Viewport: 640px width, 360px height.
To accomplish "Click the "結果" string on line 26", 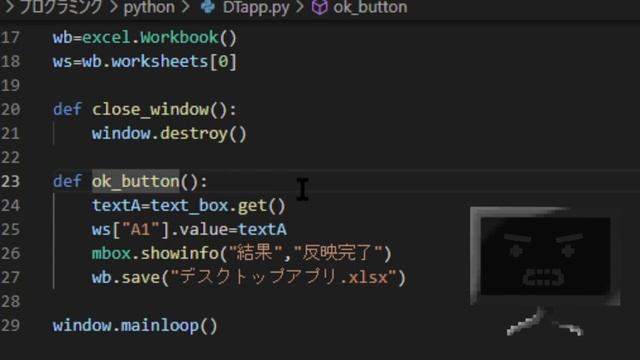I will pos(256,253).
